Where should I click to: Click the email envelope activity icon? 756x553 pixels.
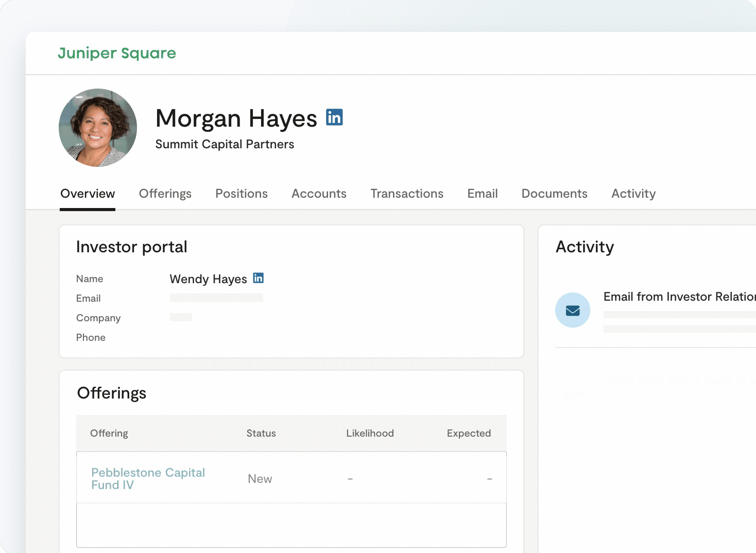(x=573, y=310)
